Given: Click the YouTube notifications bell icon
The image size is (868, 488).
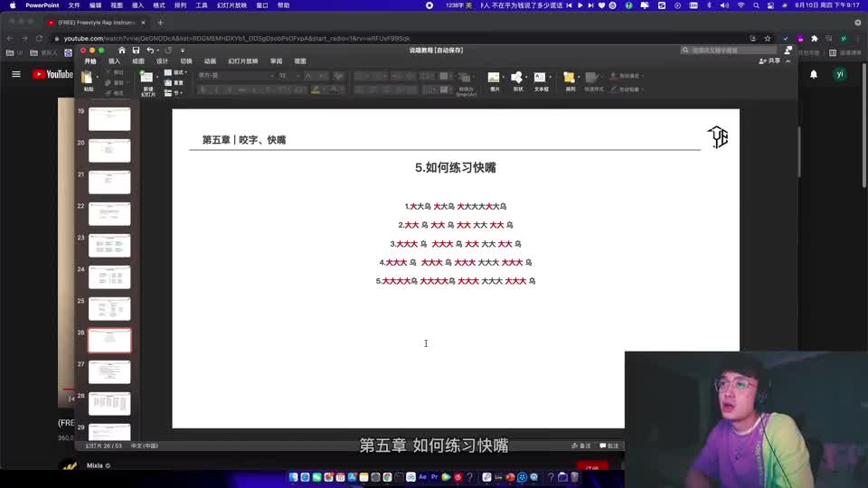Looking at the screenshot, I should (813, 74).
